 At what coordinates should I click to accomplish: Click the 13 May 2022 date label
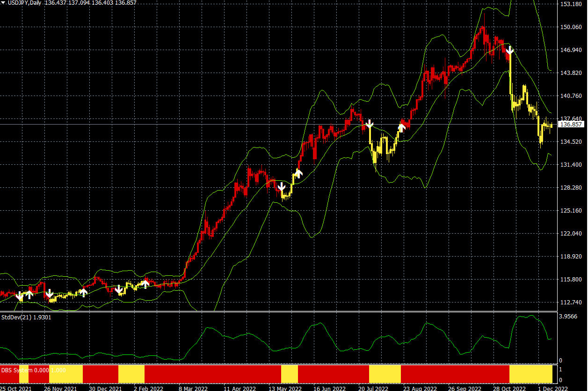click(x=285, y=388)
